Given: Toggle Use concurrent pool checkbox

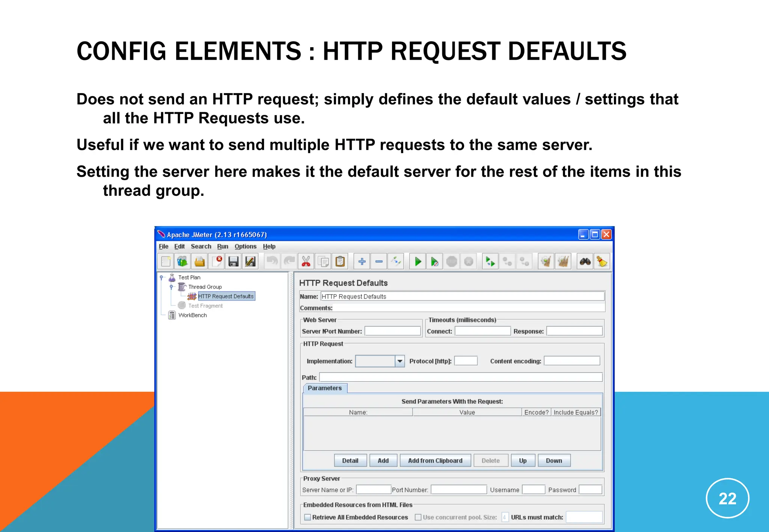Looking at the screenshot, I should click(x=418, y=517).
